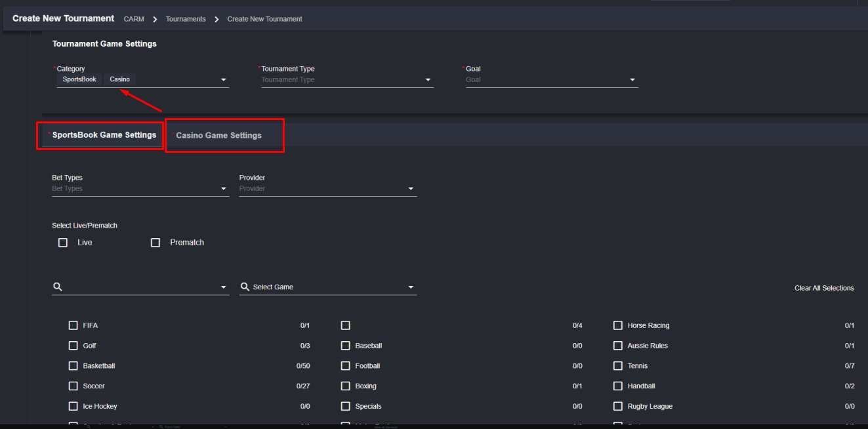
Task: Check the unlabeled checkbox in the 0/4 row
Action: [346, 325]
